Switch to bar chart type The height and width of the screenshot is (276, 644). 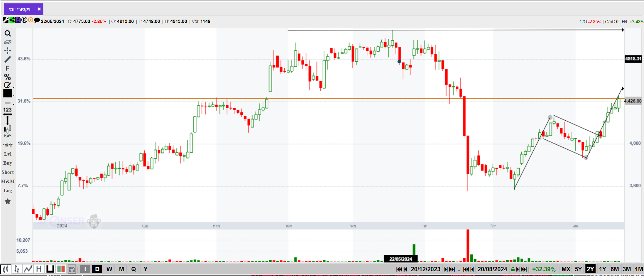coord(17,269)
